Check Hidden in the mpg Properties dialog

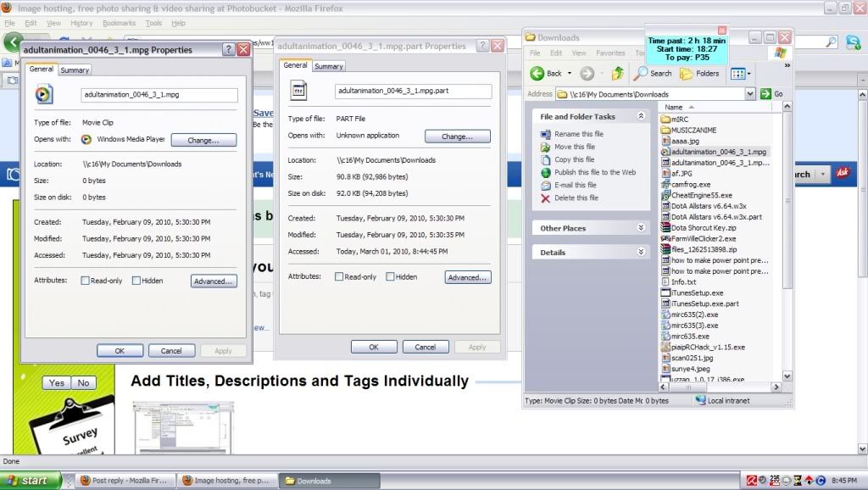pos(136,281)
